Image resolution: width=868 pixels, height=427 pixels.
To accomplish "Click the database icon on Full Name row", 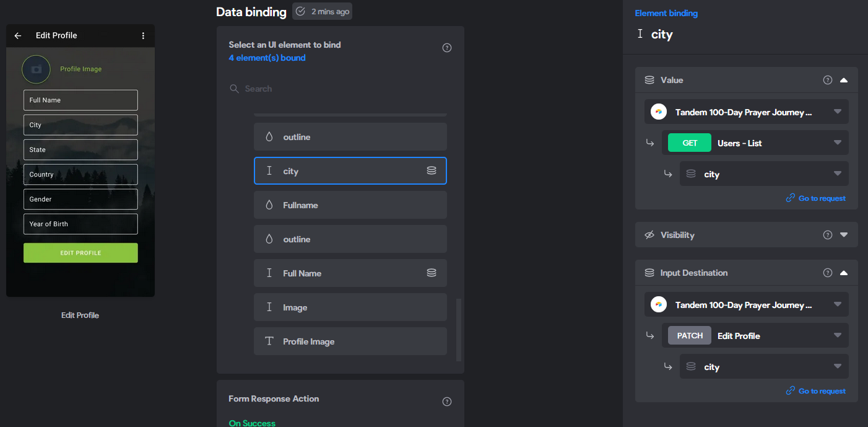I will pos(432,273).
